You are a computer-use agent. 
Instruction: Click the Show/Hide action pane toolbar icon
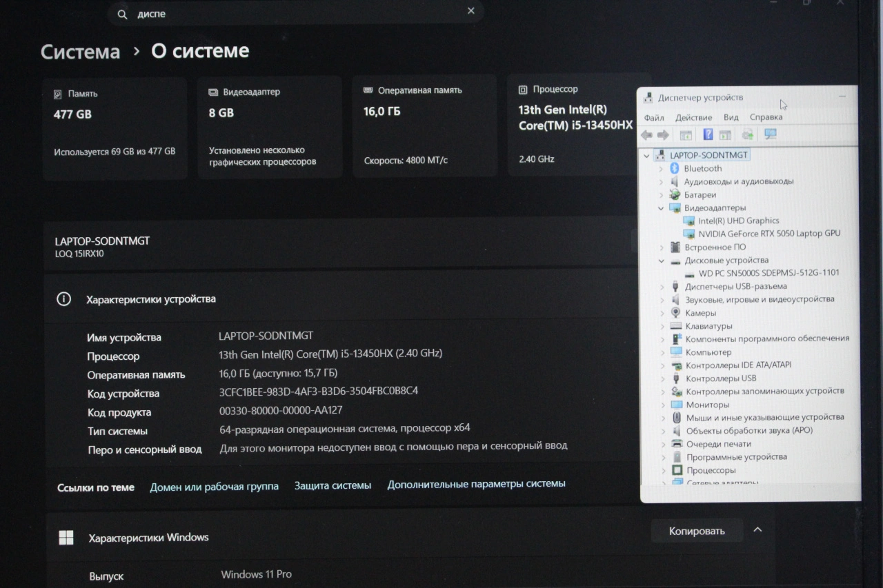pyautogui.click(x=725, y=135)
